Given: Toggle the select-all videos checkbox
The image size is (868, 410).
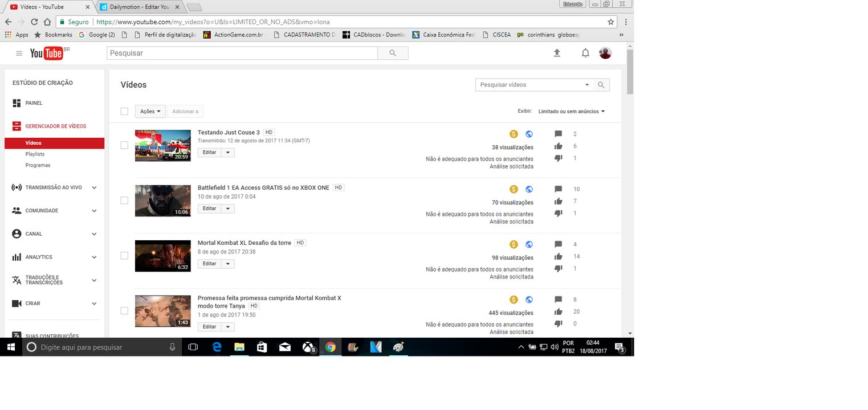Looking at the screenshot, I should [124, 112].
